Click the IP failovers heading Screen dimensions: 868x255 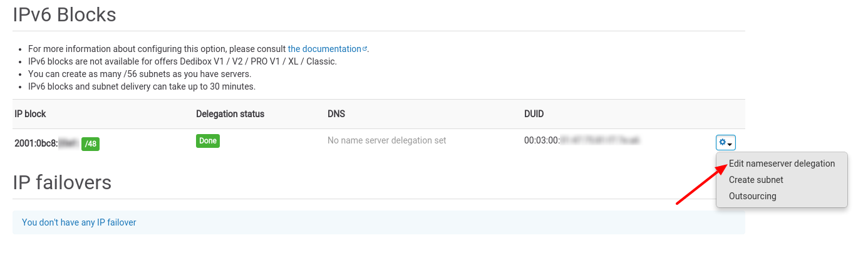pos(62,182)
